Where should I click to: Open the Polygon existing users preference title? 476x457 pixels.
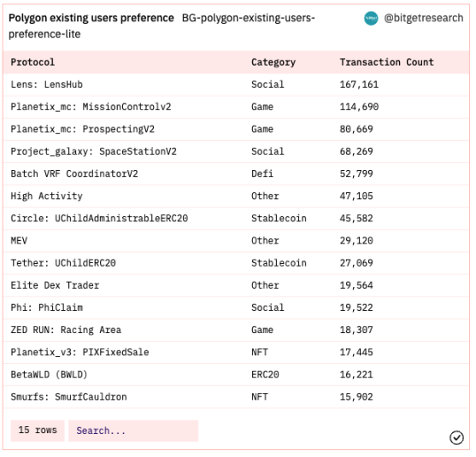click(x=92, y=18)
